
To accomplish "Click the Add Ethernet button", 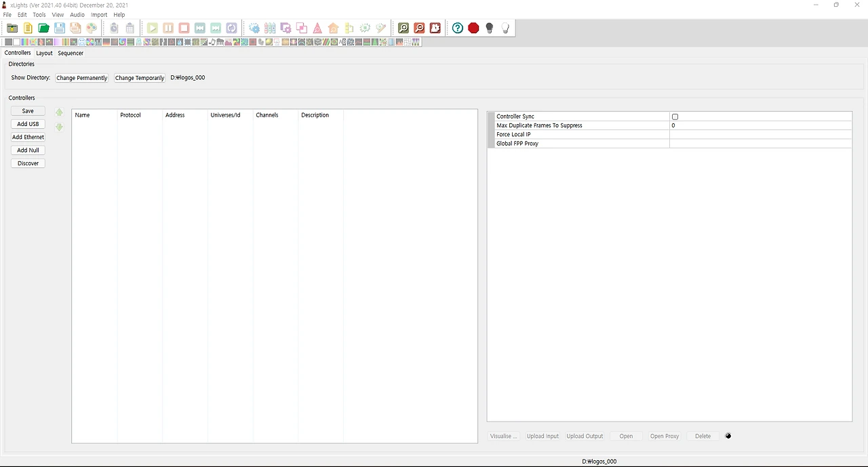I will (x=28, y=137).
